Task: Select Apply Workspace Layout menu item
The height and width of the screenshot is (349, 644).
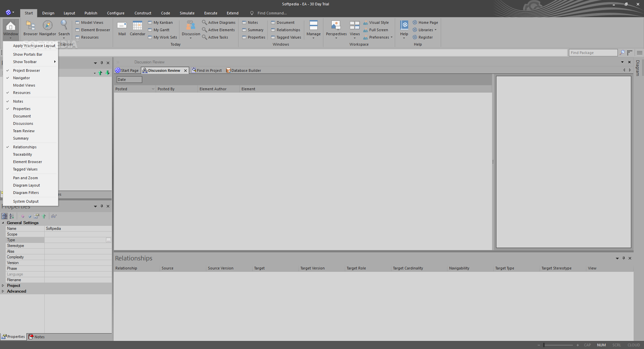Action: pos(31,46)
